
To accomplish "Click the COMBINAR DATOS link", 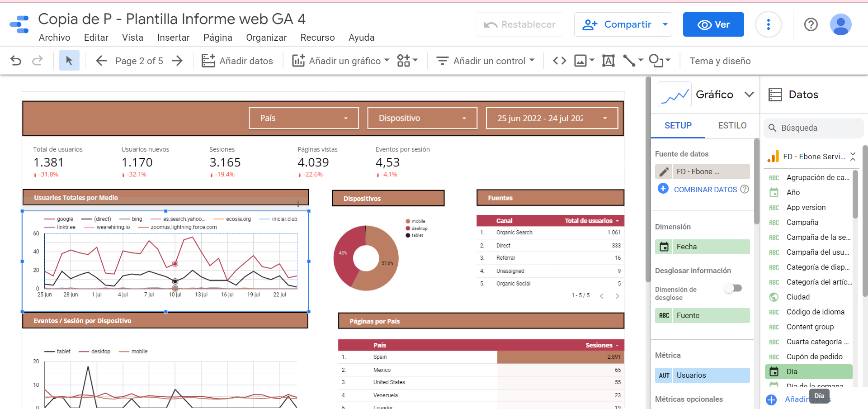I will click(705, 190).
